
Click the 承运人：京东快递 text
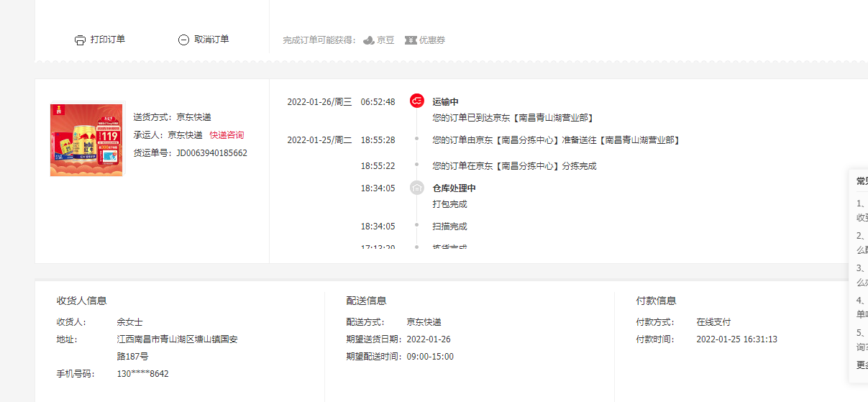(168, 135)
